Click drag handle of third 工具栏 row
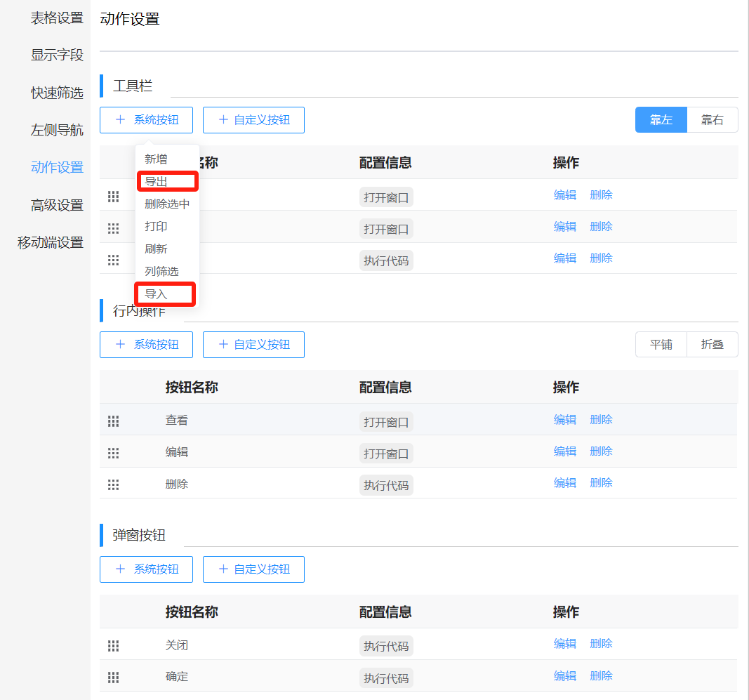 coord(113,260)
